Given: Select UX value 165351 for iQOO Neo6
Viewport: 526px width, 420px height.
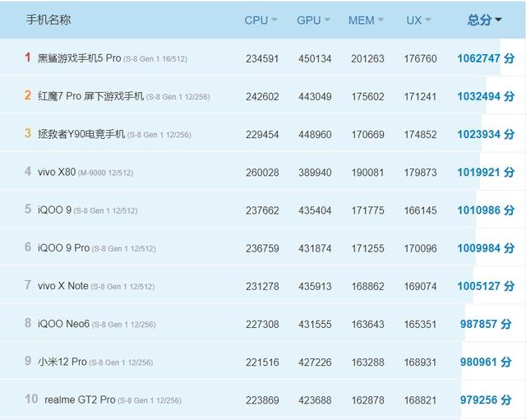Looking at the screenshot, I should (420, 325).
